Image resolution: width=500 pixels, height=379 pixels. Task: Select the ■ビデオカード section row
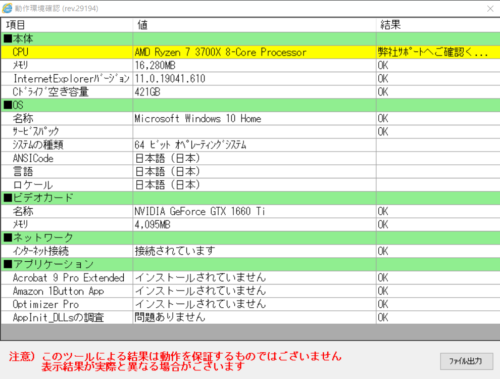(250, 198)
